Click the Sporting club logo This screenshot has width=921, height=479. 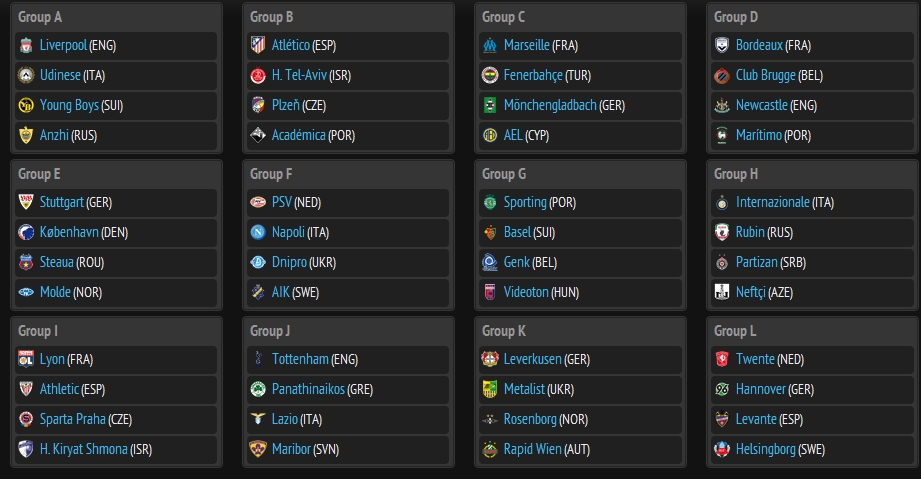(x=490, y=202)
